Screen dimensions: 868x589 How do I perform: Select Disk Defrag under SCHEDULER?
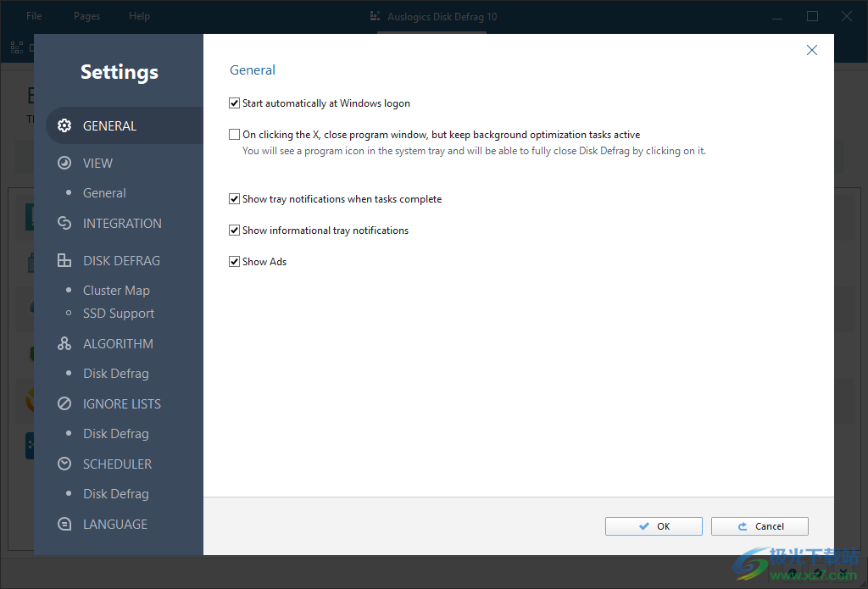coord(115,494)
